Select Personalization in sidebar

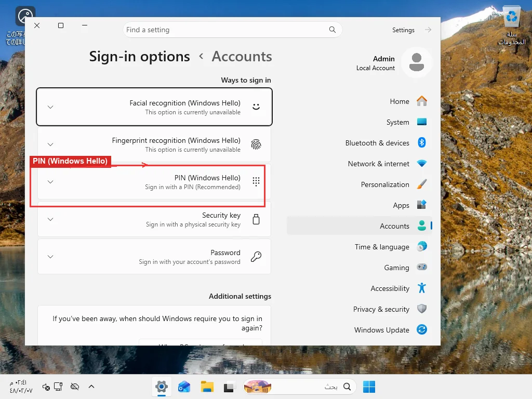[360, 184]
